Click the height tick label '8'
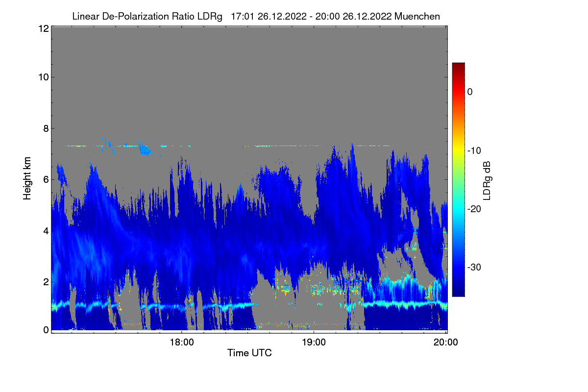 (x=45, y=128)
